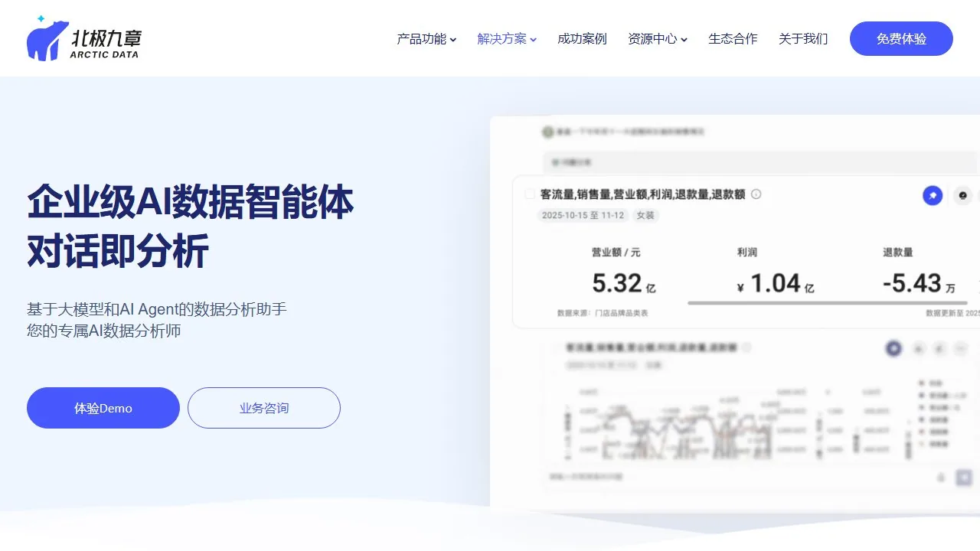
Task: Click the ¥ 1.04 亿 profit value
Action: [776, 284]
